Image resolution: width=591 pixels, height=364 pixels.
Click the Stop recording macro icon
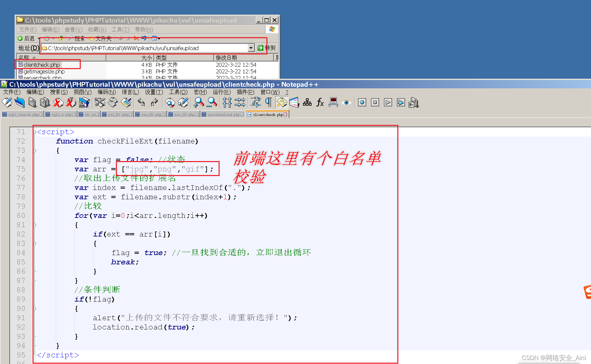coord(375,102)
